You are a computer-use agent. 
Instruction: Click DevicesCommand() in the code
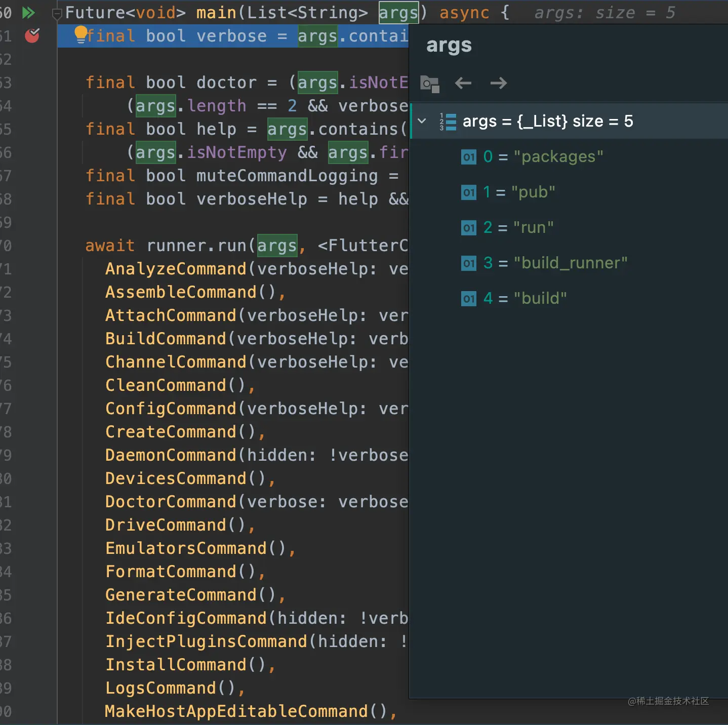pyautogui.click(x=186, y=478)
